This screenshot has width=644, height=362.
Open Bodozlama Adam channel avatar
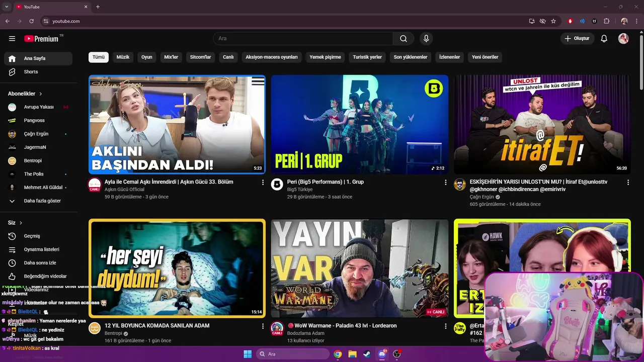point(277,328)
